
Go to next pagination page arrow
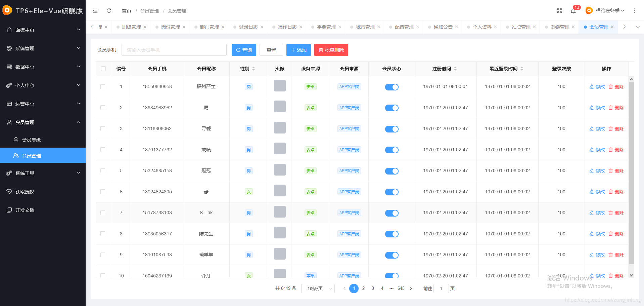point(411,289)
